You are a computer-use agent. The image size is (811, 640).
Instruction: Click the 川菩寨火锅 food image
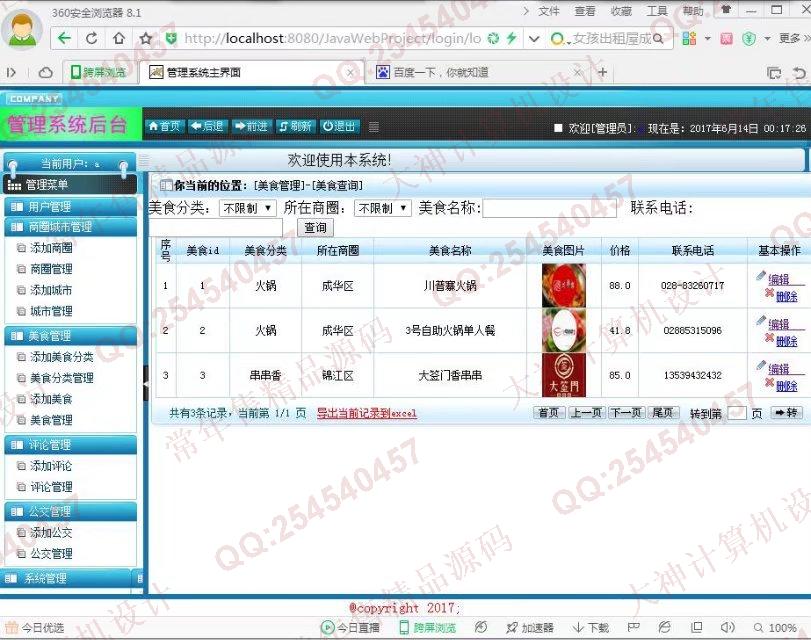tap(564, 286)
